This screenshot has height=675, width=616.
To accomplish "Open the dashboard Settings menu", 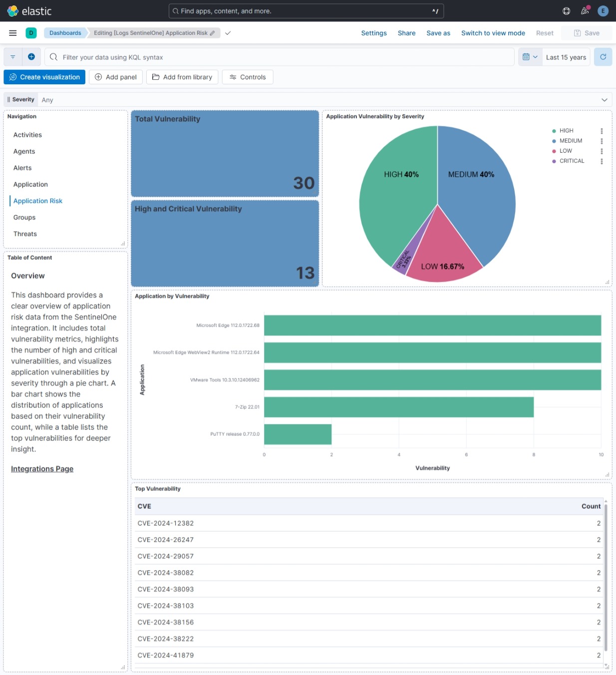I will (x=373, y=33).
